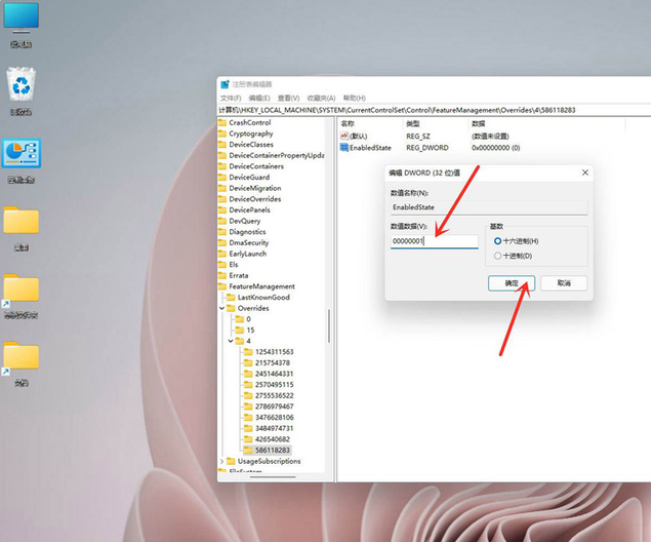Close the Edit DWORD dialog
This screenshot has width=651, height=542.
click(x=584, y=173)
